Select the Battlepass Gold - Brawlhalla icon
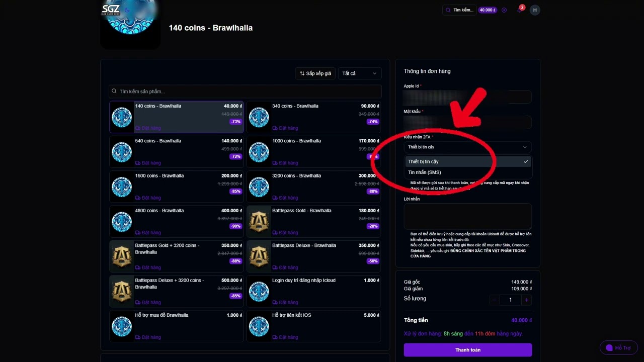The image size is (644, 362). click(259, 222)
